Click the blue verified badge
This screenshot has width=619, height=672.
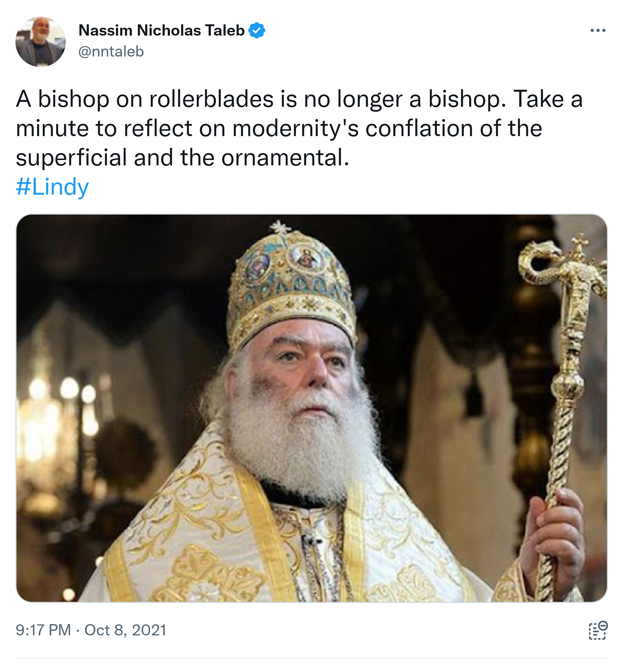(x=256, y=30)
